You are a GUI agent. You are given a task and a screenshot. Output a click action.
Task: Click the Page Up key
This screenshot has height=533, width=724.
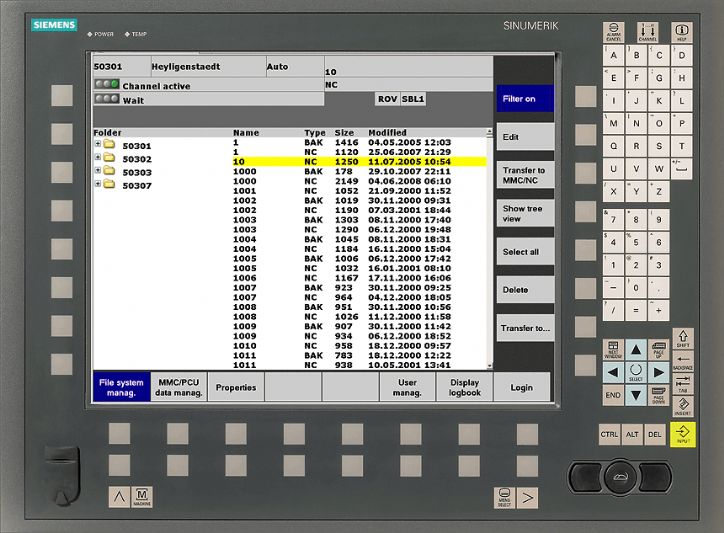coord(658,350)
